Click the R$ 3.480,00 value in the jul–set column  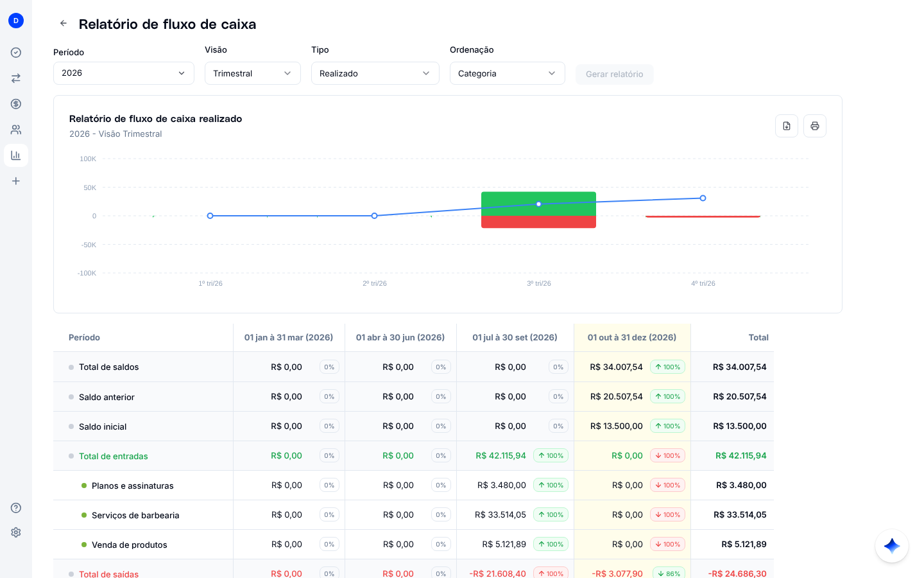[502, 486]
